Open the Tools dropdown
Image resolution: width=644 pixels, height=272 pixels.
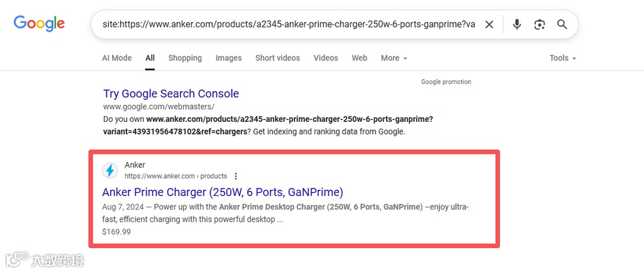[562, 58]
